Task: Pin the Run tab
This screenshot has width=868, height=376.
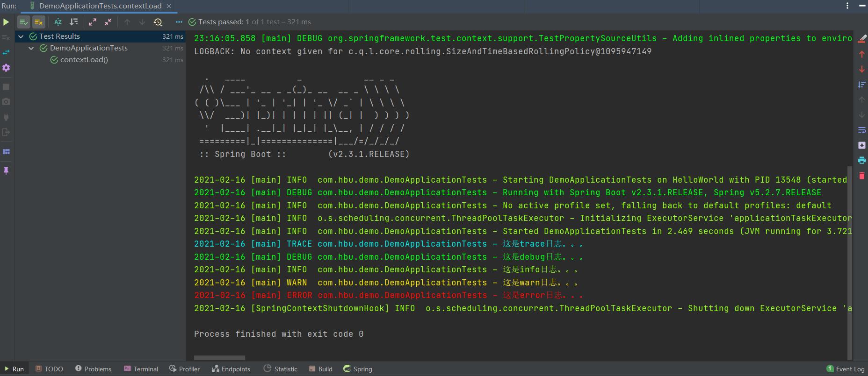Action: (x=6, y=171)
